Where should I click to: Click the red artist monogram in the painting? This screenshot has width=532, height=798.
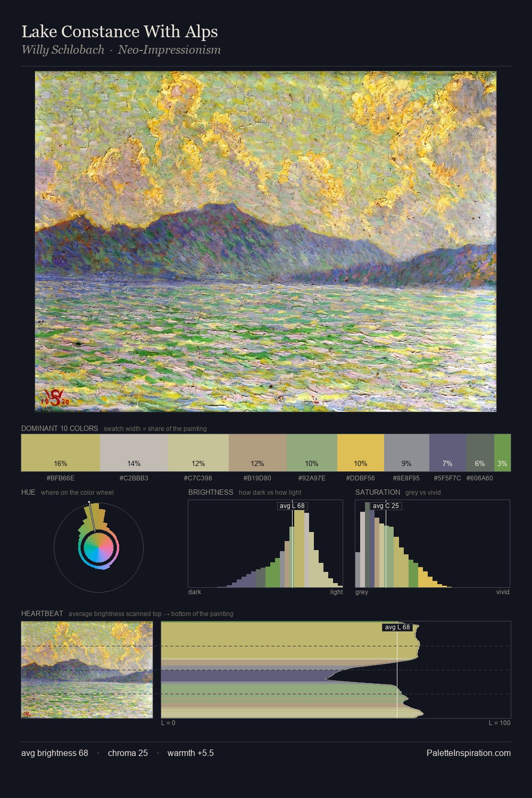click(x=55, y=397)
